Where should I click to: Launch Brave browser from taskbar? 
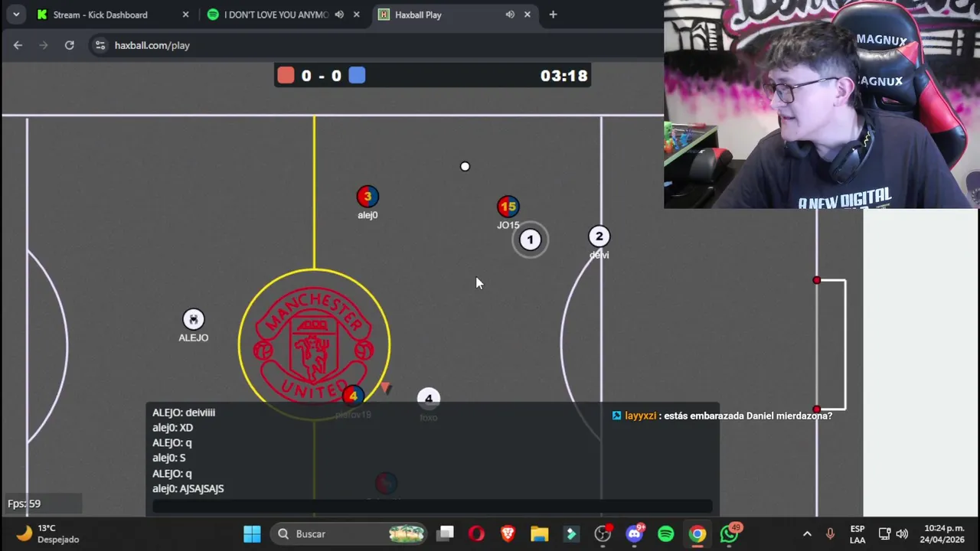508,533
